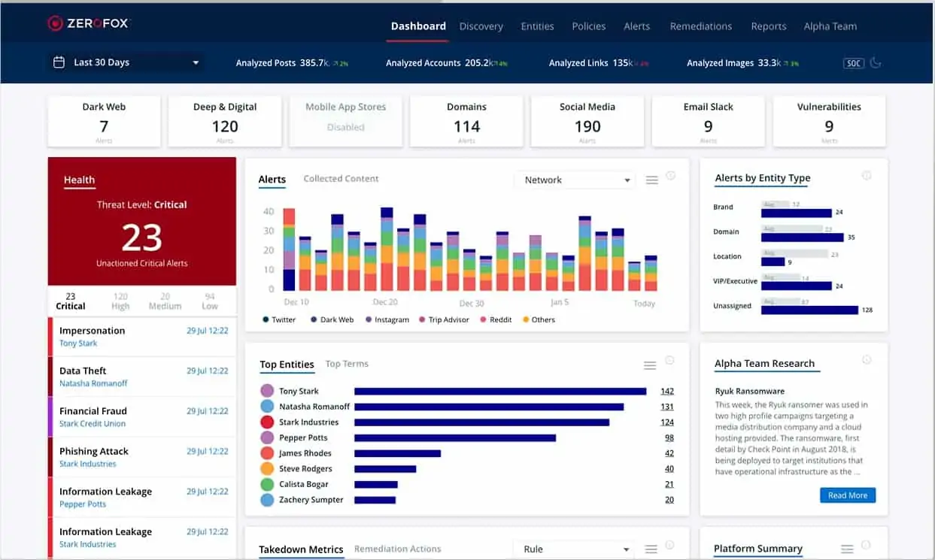Viewport: 935px width, 560px height.
Task: Toggle the Reddit series in chart legend
Action: pos(495,319)
